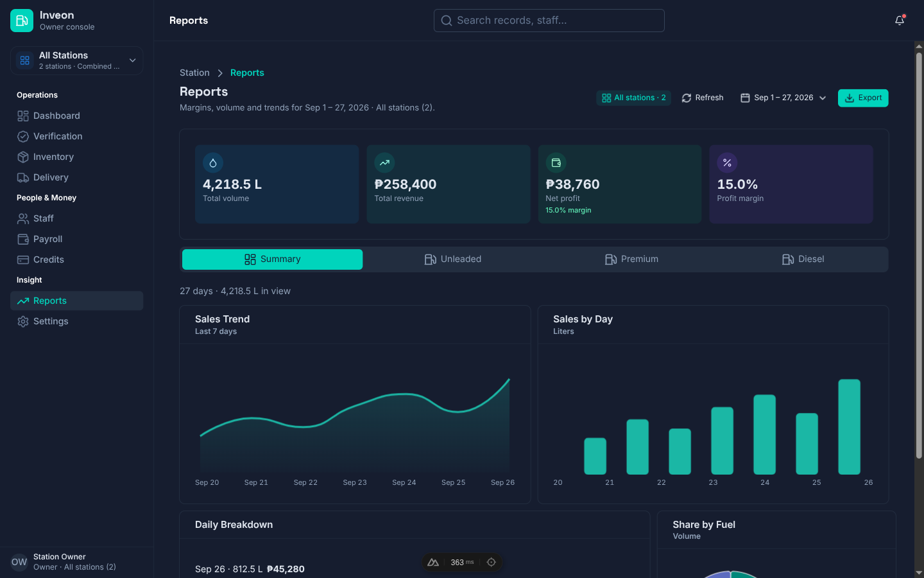Switch to the Unleaded tab
This screenshot has height=578, width=924.
(x=452, y=259)
